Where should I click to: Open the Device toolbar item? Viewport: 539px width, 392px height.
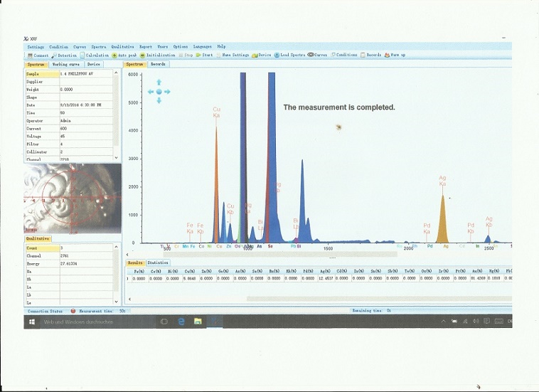[256, 55]
